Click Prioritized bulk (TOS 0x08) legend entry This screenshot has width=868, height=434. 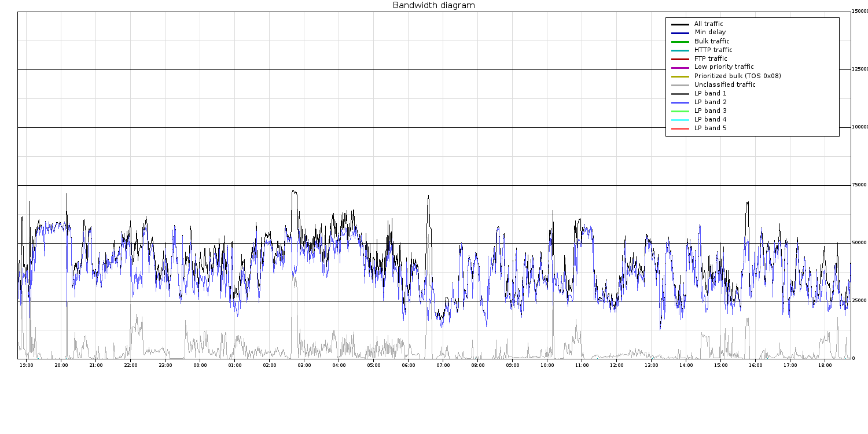click(737, 76)
